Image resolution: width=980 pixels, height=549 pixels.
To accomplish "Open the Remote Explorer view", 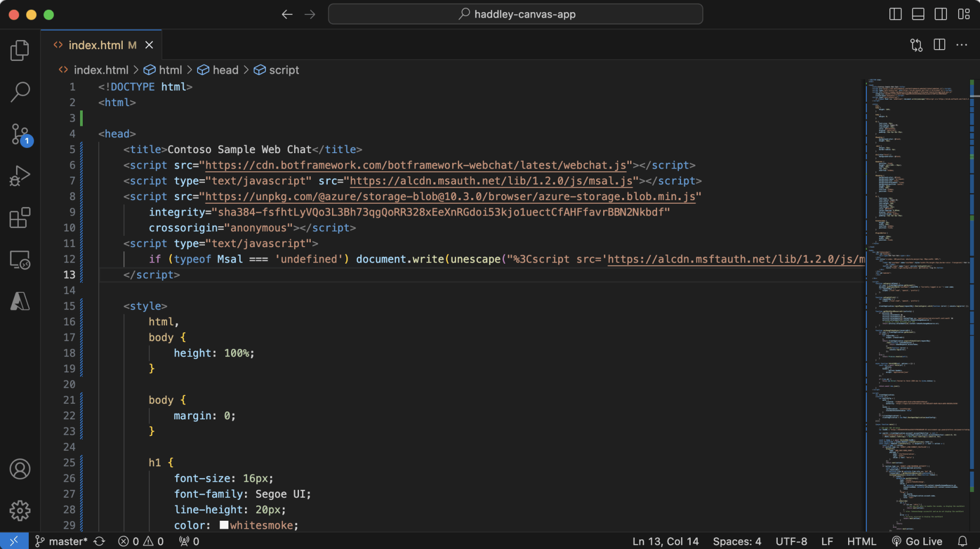I will [x=20, y=260].
